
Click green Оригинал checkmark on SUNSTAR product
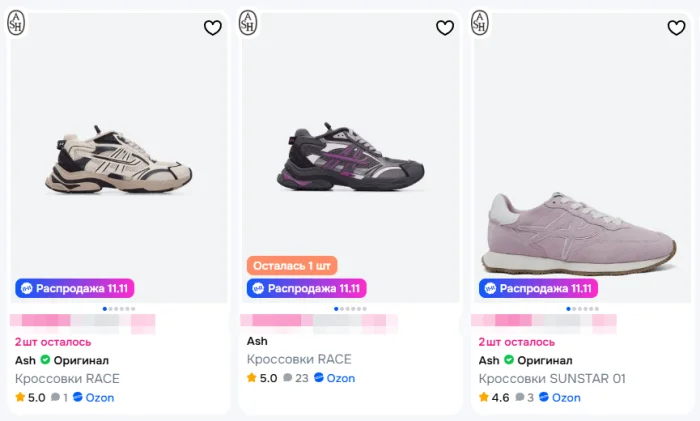pos(509,360)
